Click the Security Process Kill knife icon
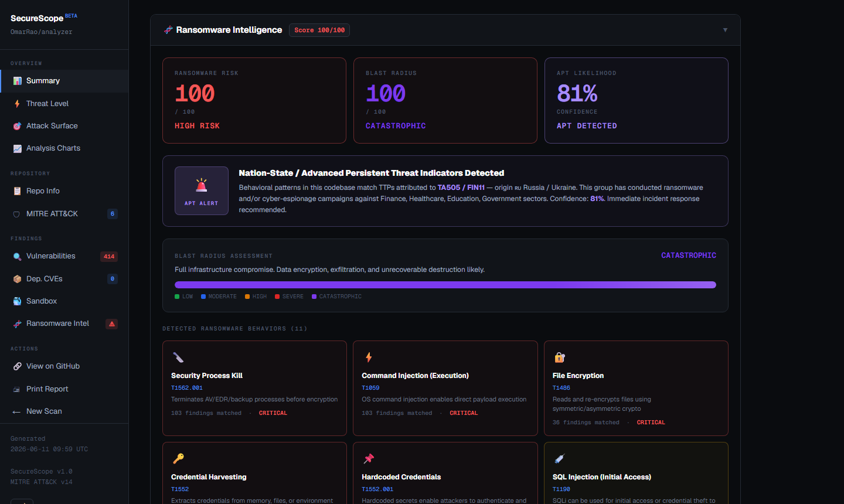This screenshot has width=844, height=504. click(178, 357)
